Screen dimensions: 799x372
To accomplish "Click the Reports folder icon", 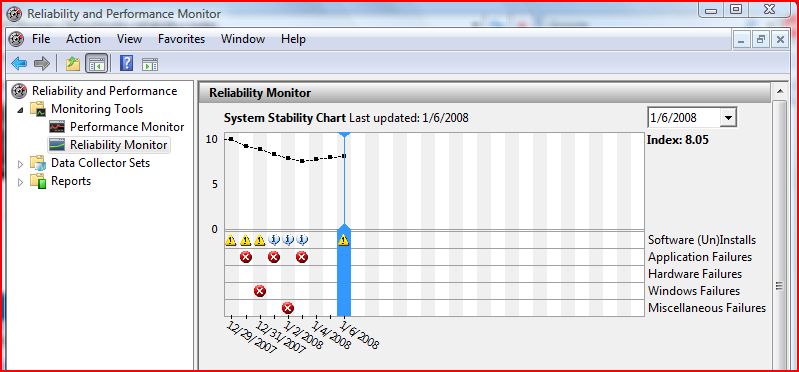I will pos(38,181).
